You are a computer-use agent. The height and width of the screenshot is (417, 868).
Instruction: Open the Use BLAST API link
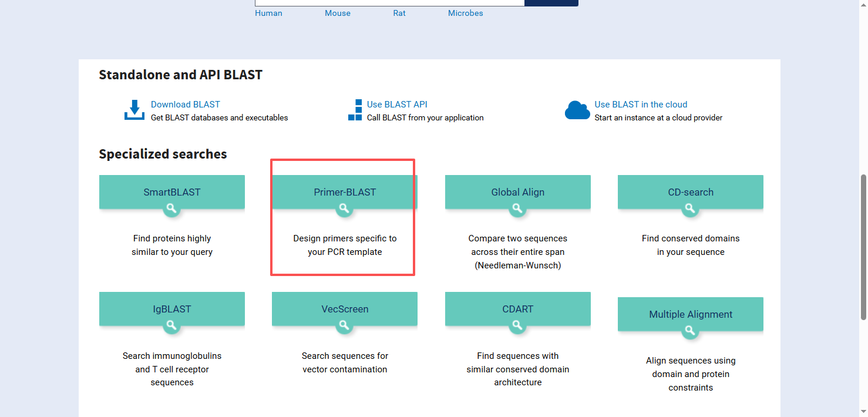click(x=397, y=105)
